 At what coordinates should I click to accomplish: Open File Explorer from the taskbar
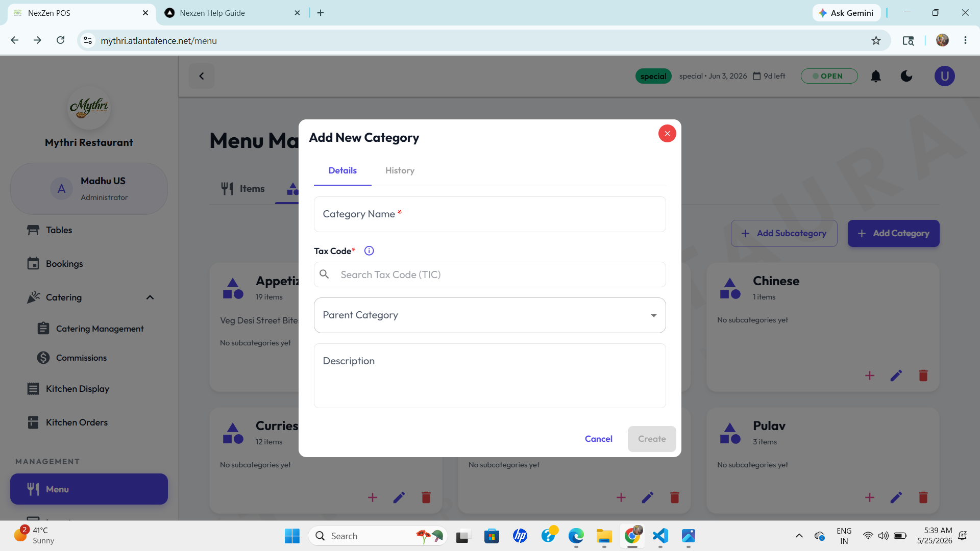tap(604, 536)
